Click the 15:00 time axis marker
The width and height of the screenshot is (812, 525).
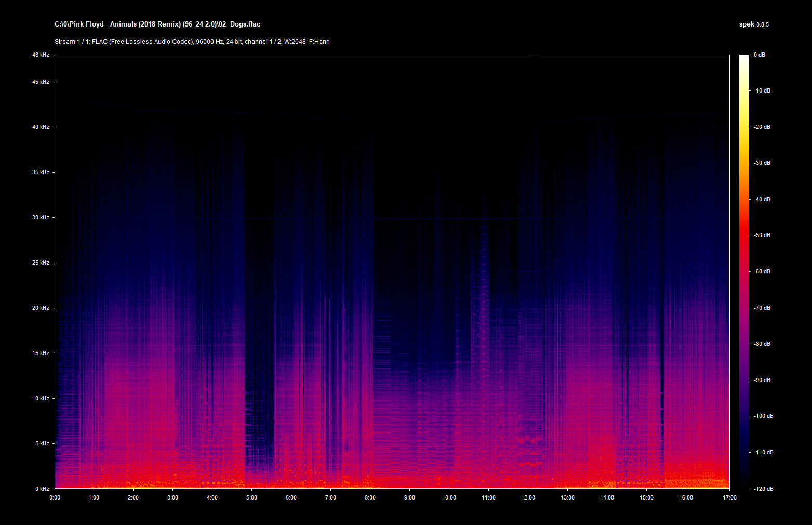[646, 497]
